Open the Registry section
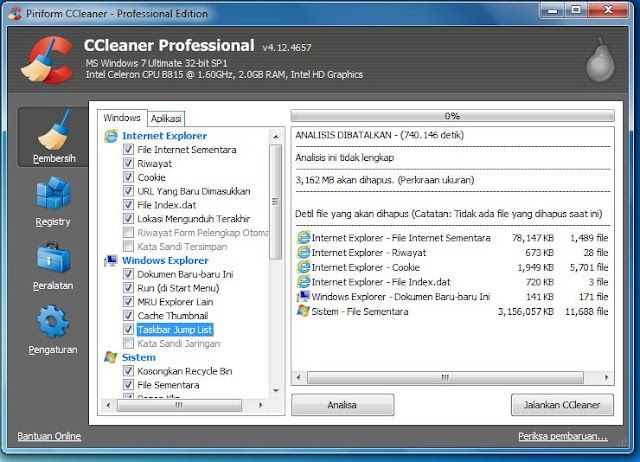The image size is (640, 462). (53, 202)
